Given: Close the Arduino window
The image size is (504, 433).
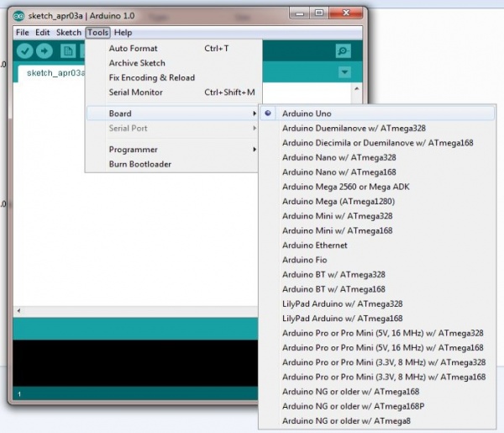Looking at the screenshot, I should (346, 13).
